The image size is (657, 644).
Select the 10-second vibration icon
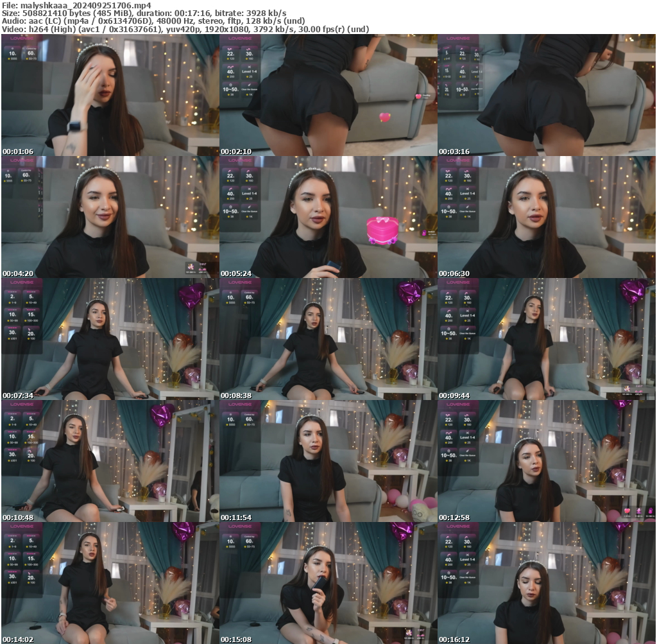[12, 314]
